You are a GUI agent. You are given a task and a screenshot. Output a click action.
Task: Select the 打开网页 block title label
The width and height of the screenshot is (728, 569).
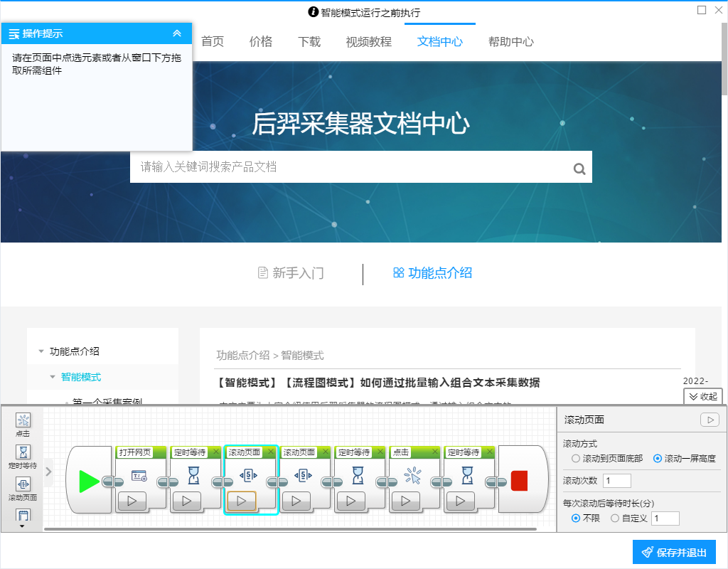134,452
